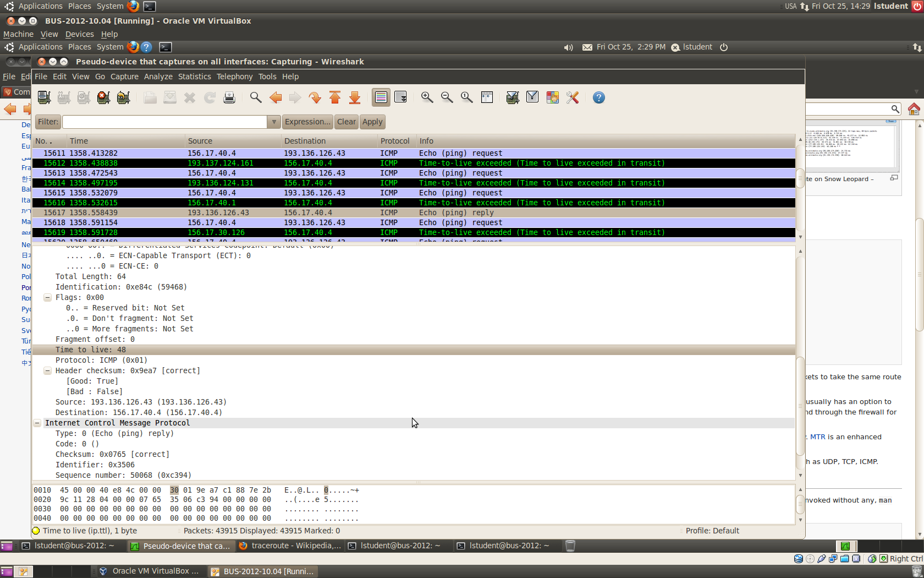
Task: Collapse the Flags: 0x00 tree node
Action: point(48,298)
